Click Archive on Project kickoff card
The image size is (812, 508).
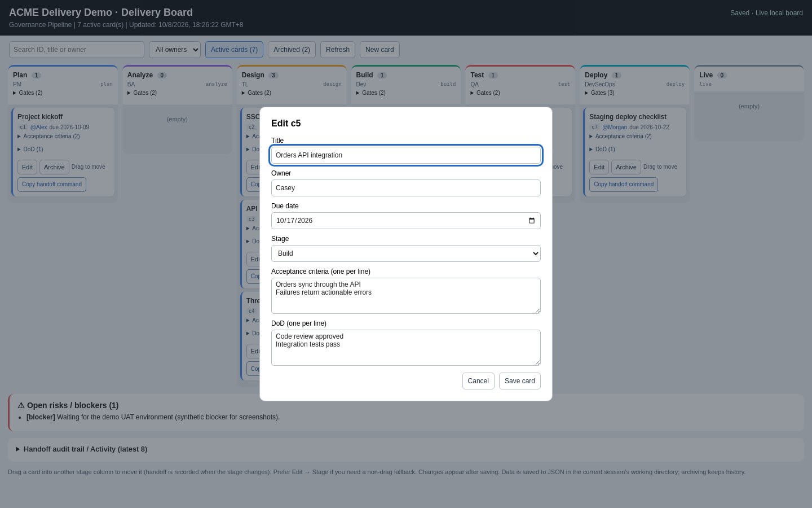(54, 167)
